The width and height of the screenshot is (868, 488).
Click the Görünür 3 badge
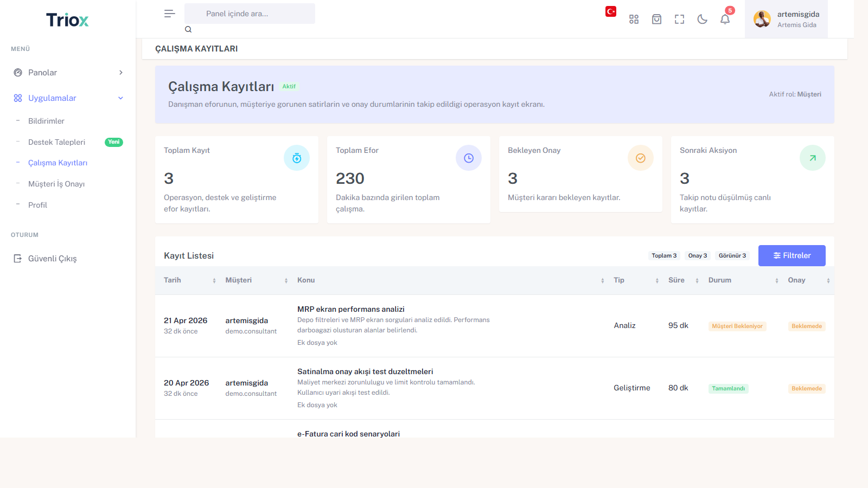[x=732, y=255]
